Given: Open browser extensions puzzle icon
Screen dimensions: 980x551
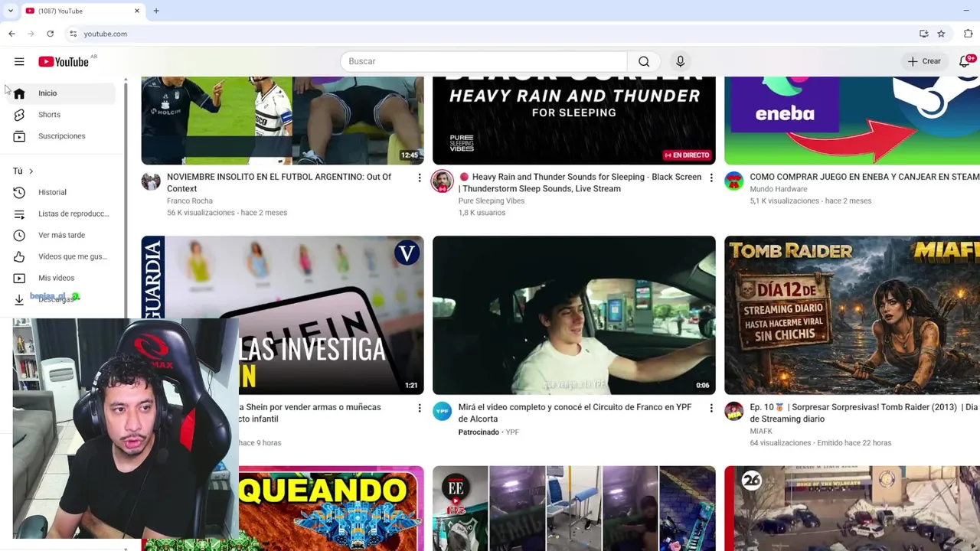Looking at the screenshot, I should coord(969,34).
